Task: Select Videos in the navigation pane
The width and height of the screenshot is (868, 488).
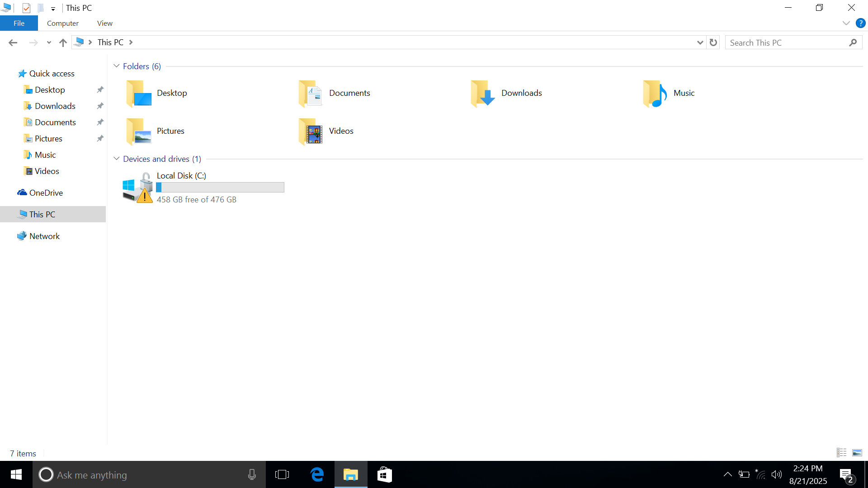Action: click(42, 171)
